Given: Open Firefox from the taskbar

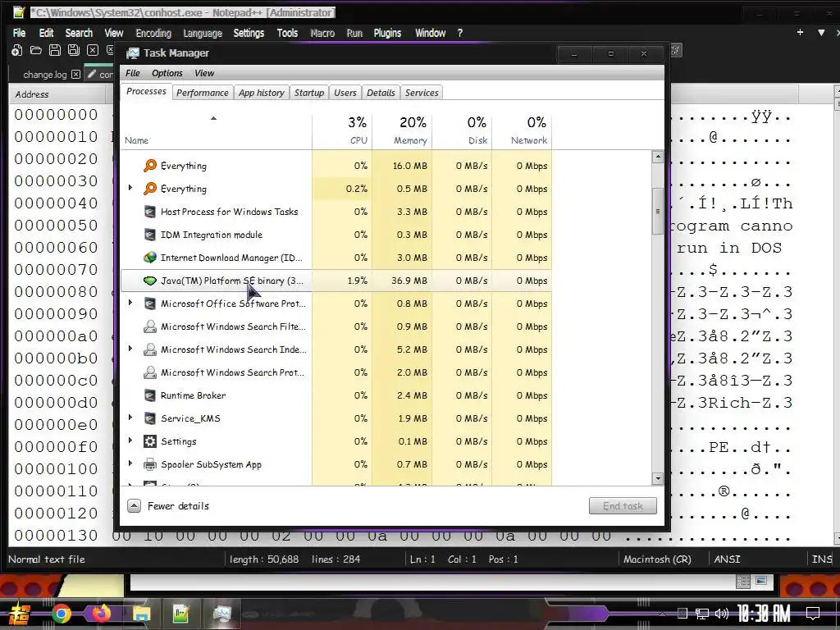Looking at the screenshot, I should [101, 614].
